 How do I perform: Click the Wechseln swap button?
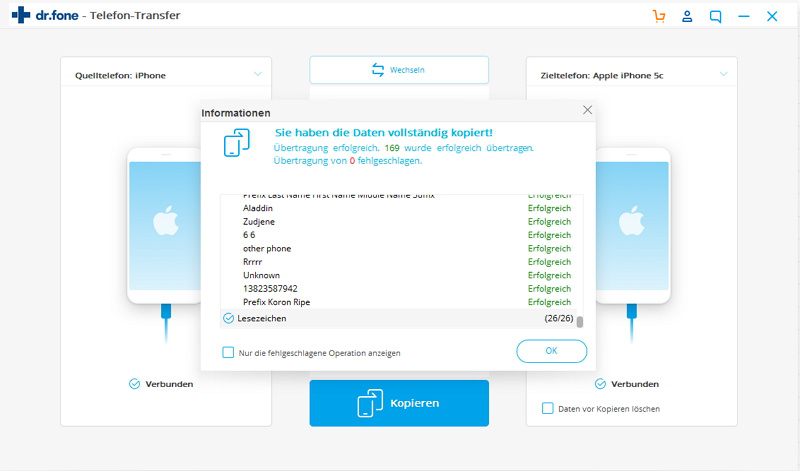[399, 70]
